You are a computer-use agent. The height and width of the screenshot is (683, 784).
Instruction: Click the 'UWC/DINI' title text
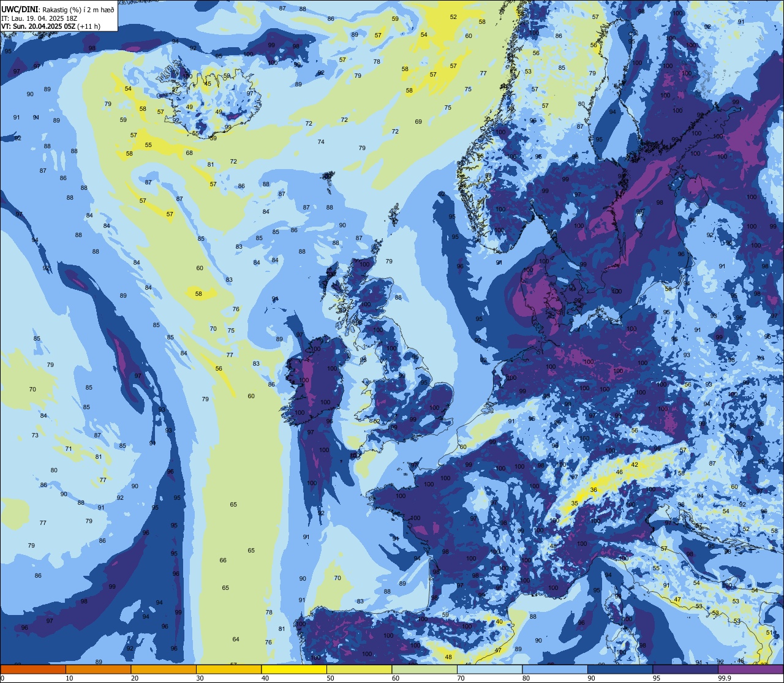[x=20, y=9]
